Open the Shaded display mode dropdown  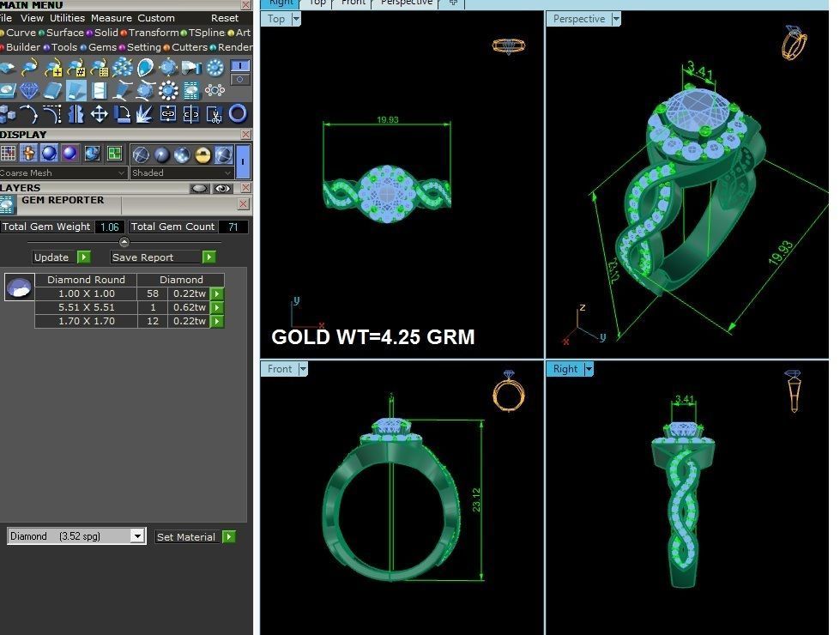(182, 173)
